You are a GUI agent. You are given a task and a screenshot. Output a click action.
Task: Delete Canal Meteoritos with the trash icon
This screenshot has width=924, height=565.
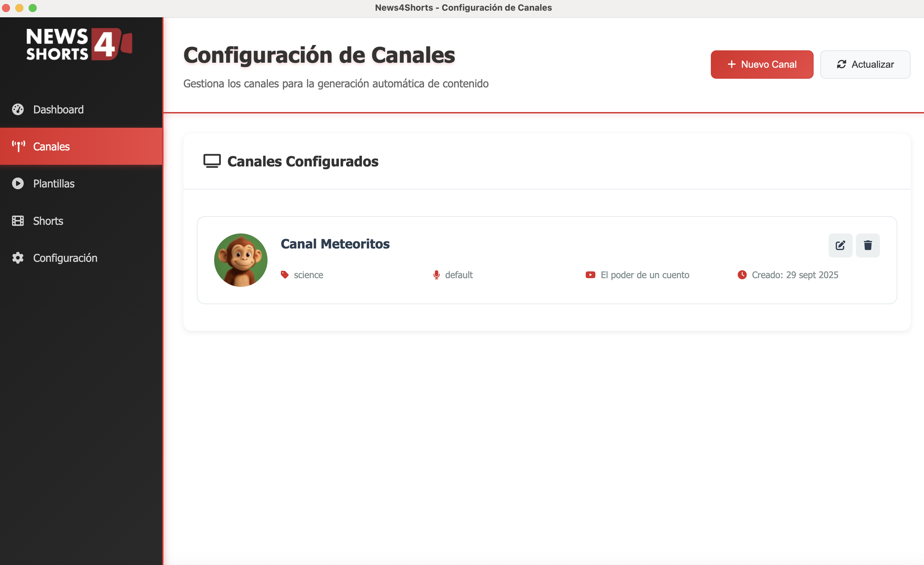868,245
